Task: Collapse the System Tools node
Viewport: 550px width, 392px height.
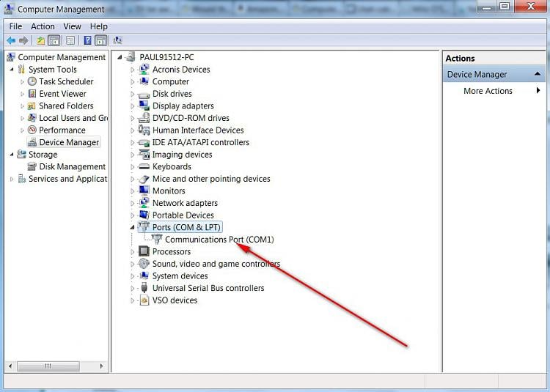Action: point(12,70)
